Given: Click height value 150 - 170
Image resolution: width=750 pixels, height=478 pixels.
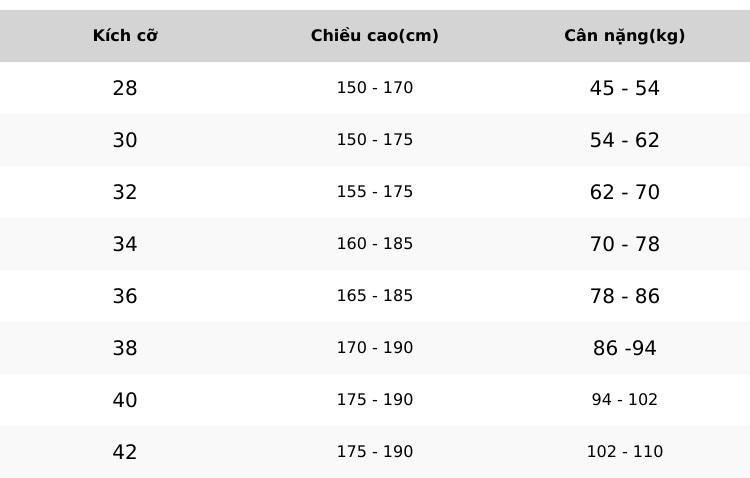Looking at the screenshot, I should click(x=375, y=88).
